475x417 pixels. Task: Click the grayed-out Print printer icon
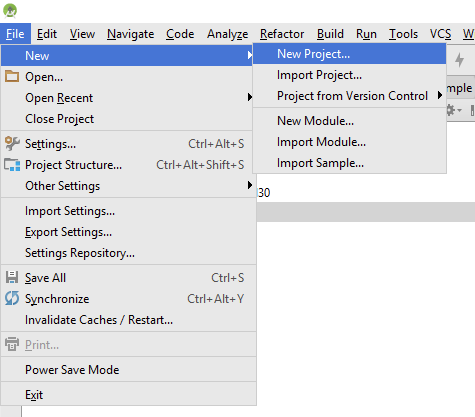(12, 344)
